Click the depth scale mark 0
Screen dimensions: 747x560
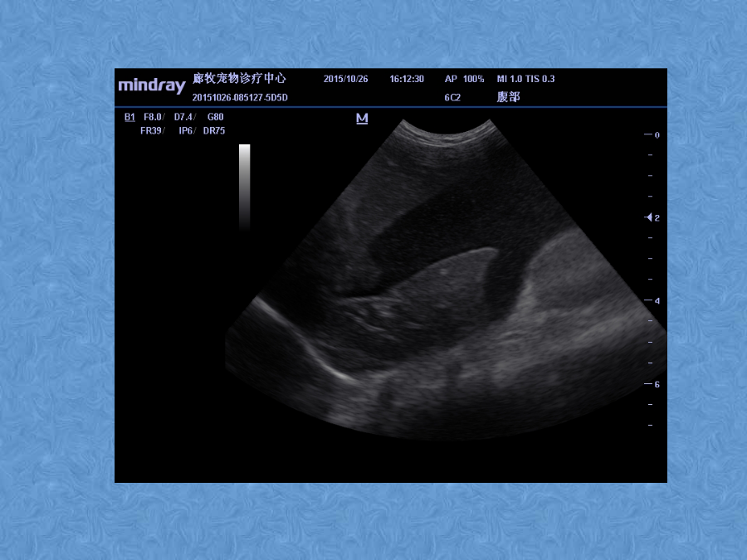[657, 134]
